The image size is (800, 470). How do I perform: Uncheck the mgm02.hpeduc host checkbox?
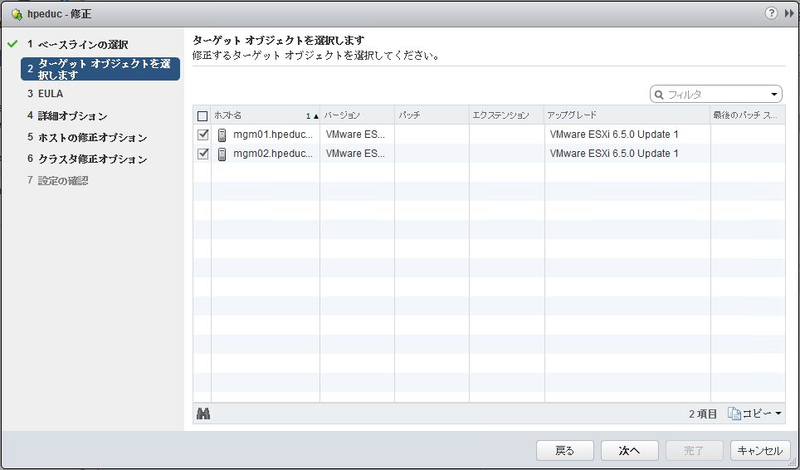[x=203, y=154]
